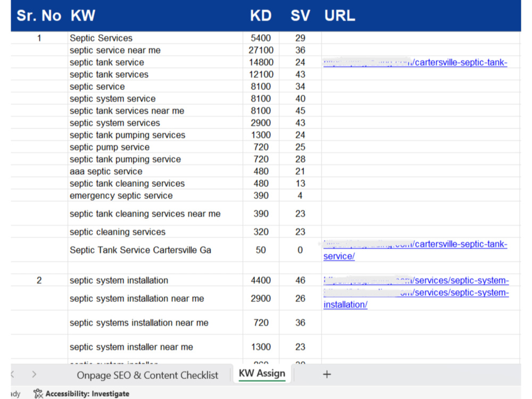Add a new sheet with plus icon
The width and height of the screenshot is (532, 399).
click(x=327, y=374)
